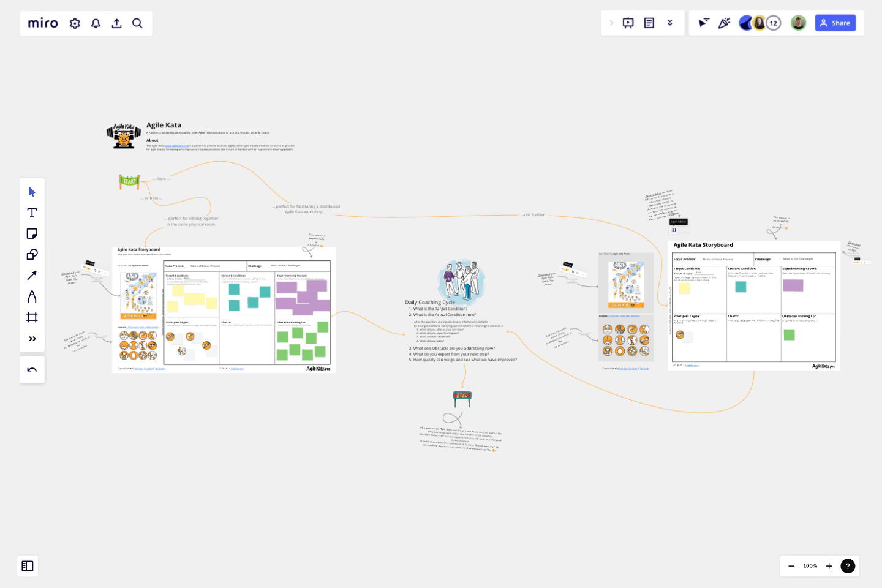Select the sticky note tool
The width and height of the screenshot is (882, 588).
pyautogui.click(x=32, y=233)
